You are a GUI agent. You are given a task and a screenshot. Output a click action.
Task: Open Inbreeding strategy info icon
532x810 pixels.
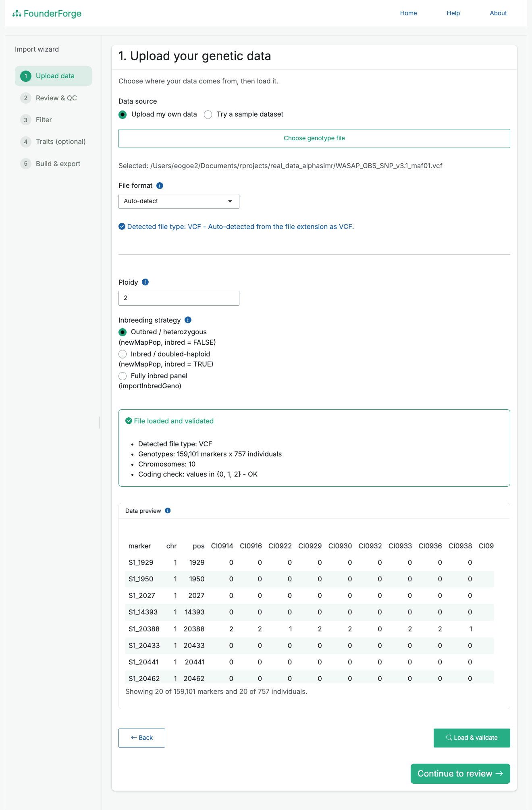point(188,320)
